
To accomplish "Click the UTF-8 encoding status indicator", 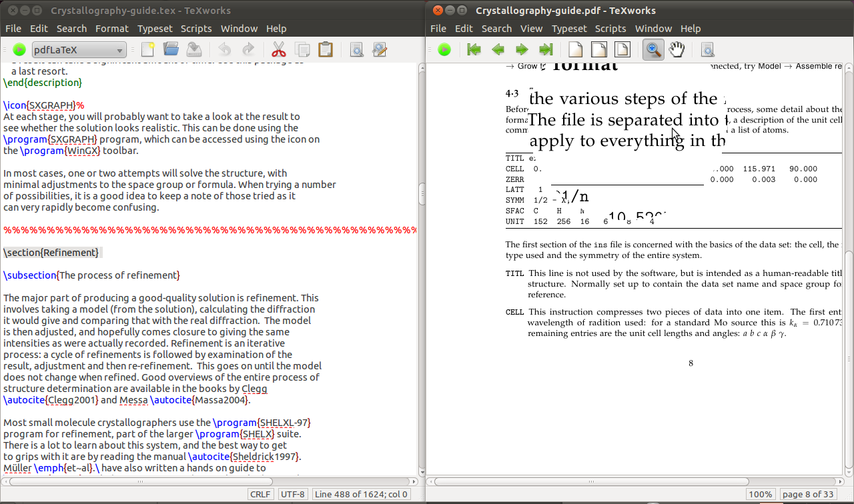I will point(293,494).
